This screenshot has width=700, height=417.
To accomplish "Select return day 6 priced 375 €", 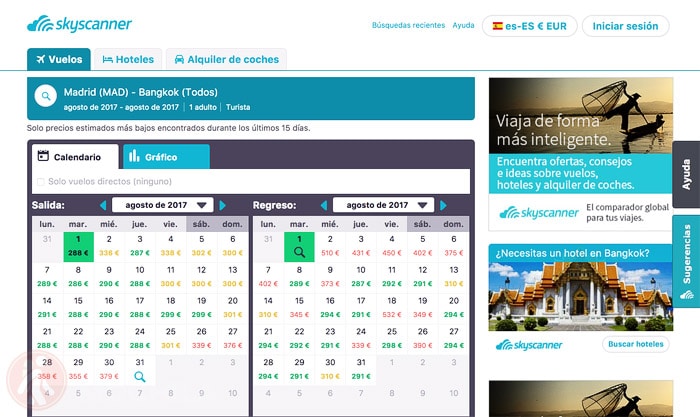I will tap(454, 246).
